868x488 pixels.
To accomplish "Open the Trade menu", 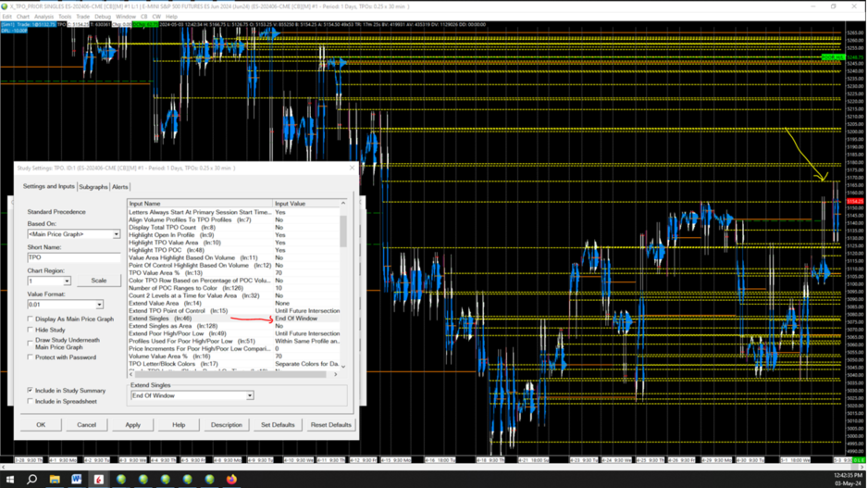I will pos(82,17).
